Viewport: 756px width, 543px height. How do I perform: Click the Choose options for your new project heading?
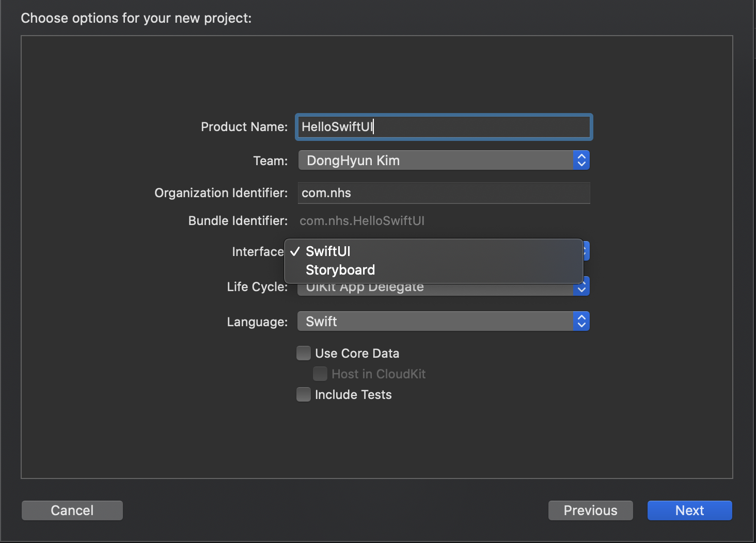(x=136, y=18)
